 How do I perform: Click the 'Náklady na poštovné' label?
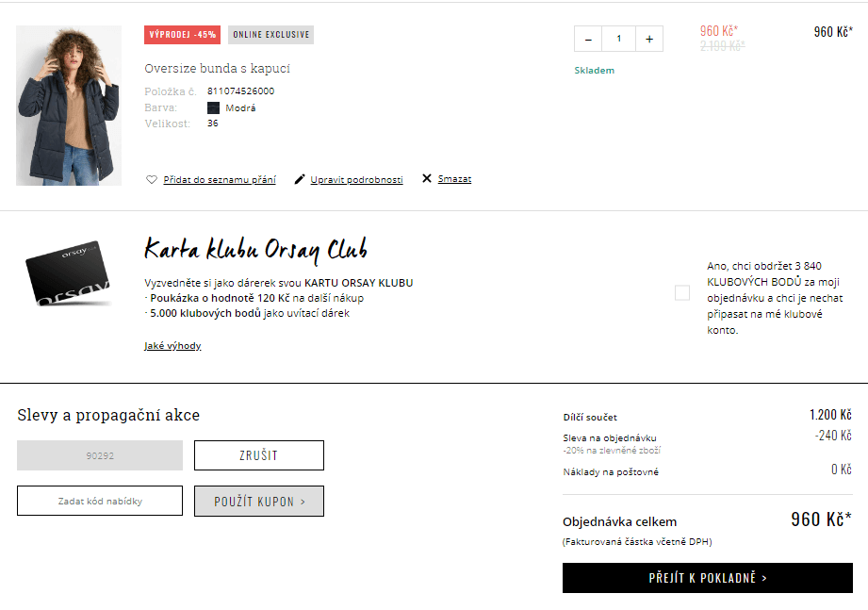pyautogui.click(x=611, y=472)
